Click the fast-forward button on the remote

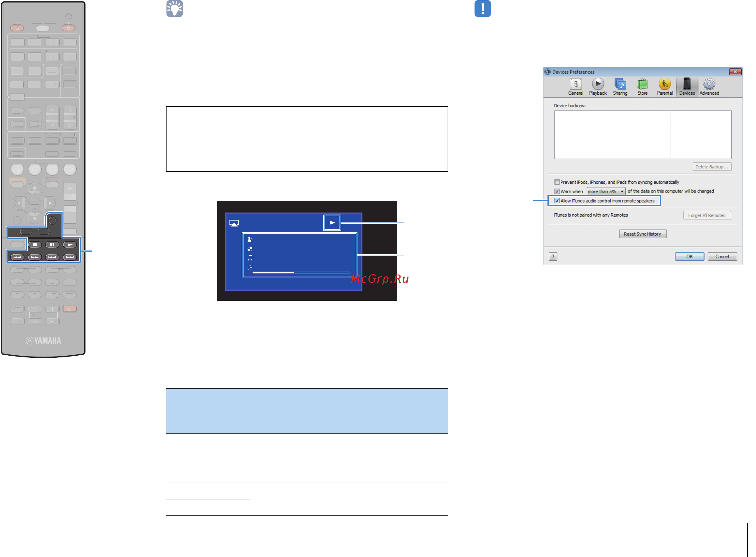pos(35,257)
